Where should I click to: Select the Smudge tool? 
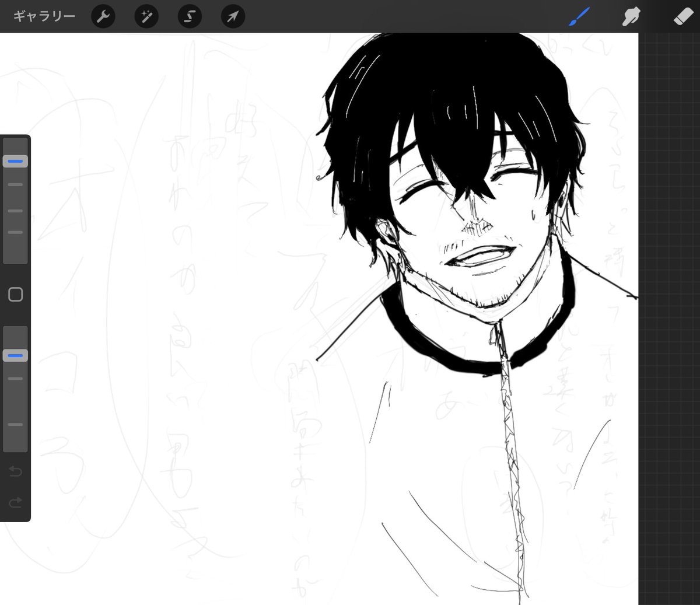(x=631, y=16)
